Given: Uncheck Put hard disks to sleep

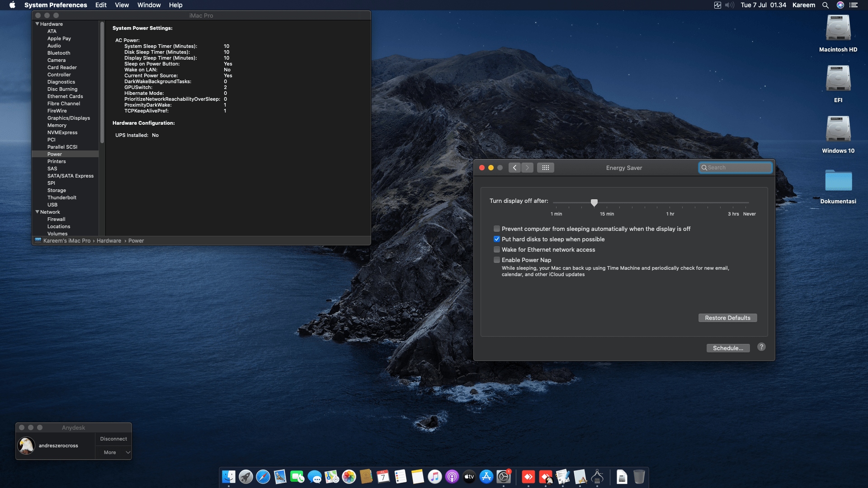Looking at the screenshot, I should click(497, 239).
